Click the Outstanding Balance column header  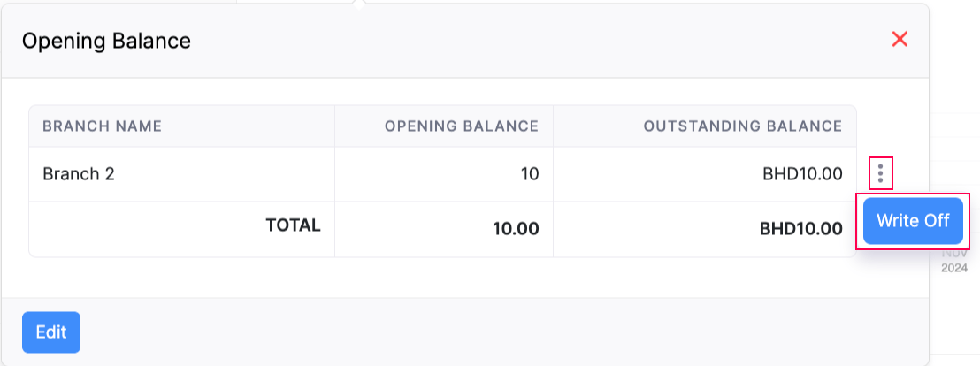pyautogui.click(x=742, y=126)
